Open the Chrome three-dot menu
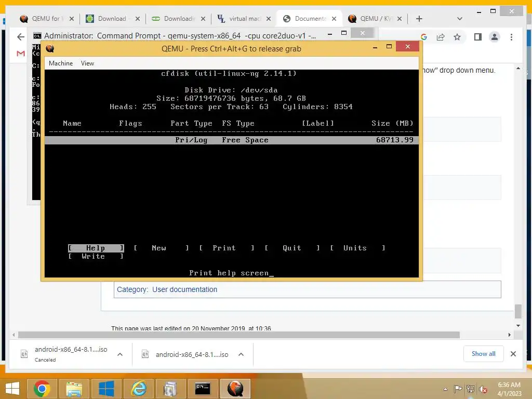532x399 pixels. point(511,37)
